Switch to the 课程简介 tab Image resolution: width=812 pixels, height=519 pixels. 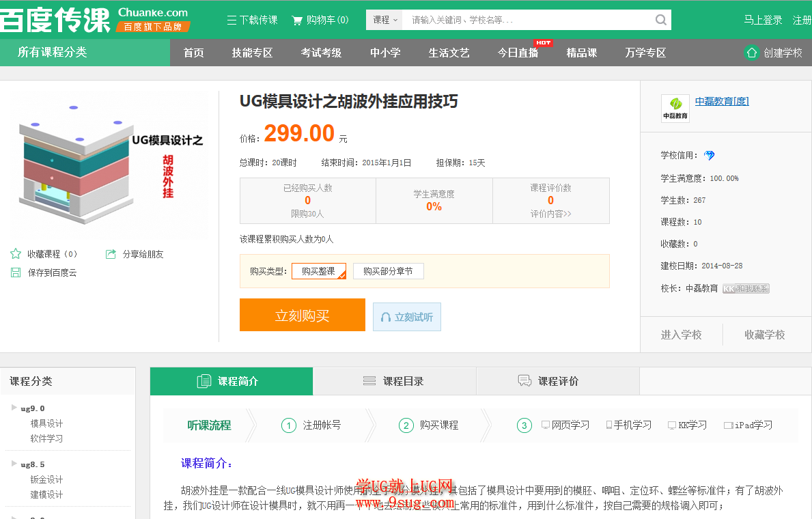[232, 381]
